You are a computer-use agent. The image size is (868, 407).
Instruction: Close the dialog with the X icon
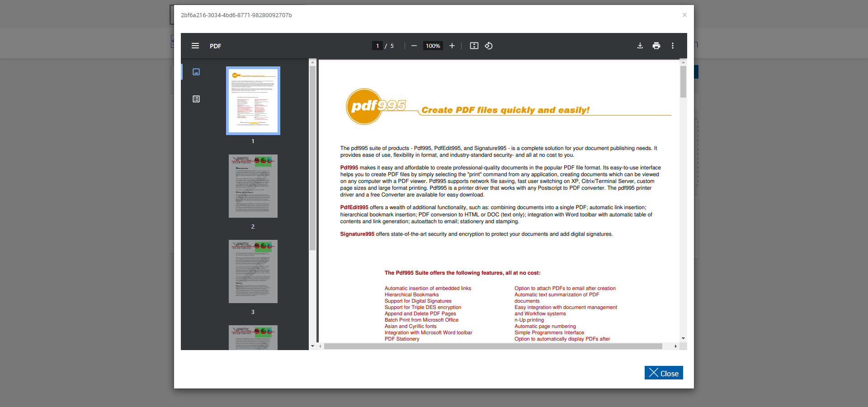pyautogui.click(x=684, y=15)
